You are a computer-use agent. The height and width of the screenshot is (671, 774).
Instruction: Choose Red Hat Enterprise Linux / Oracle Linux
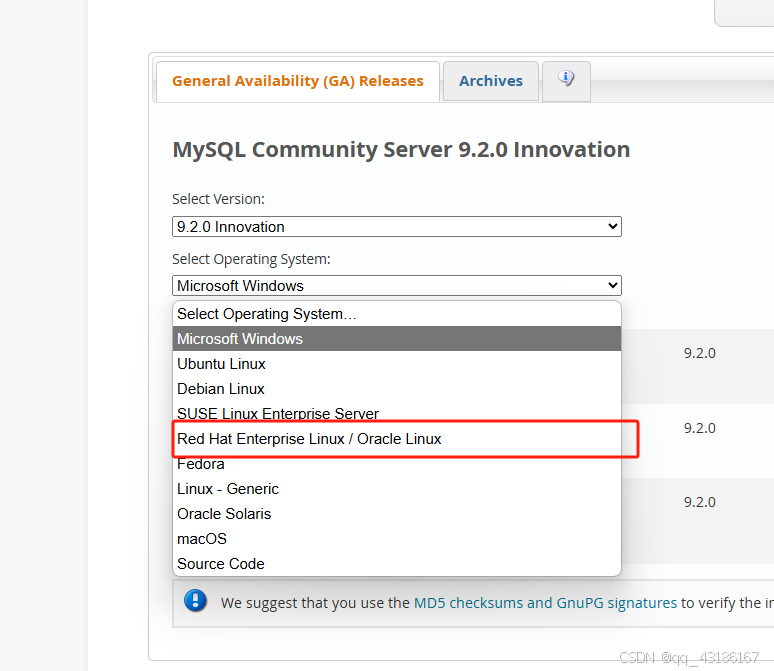[x=396, y=439]
